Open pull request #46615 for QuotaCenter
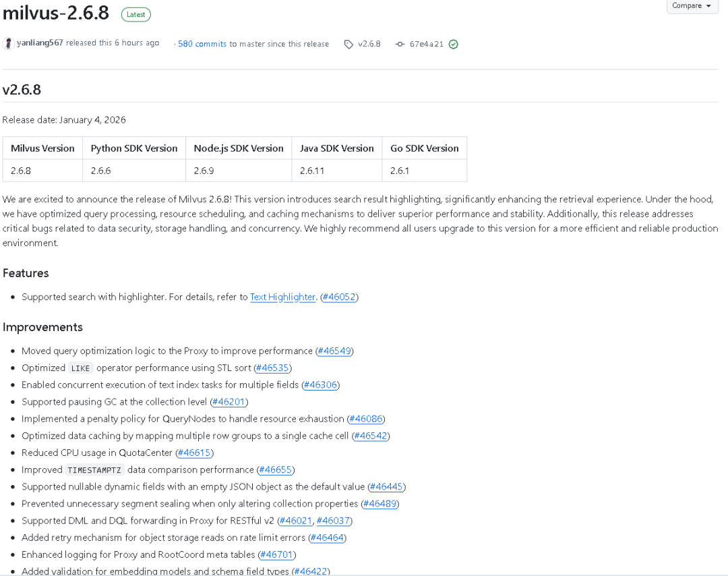728x576 pixels. click(195, 453)
